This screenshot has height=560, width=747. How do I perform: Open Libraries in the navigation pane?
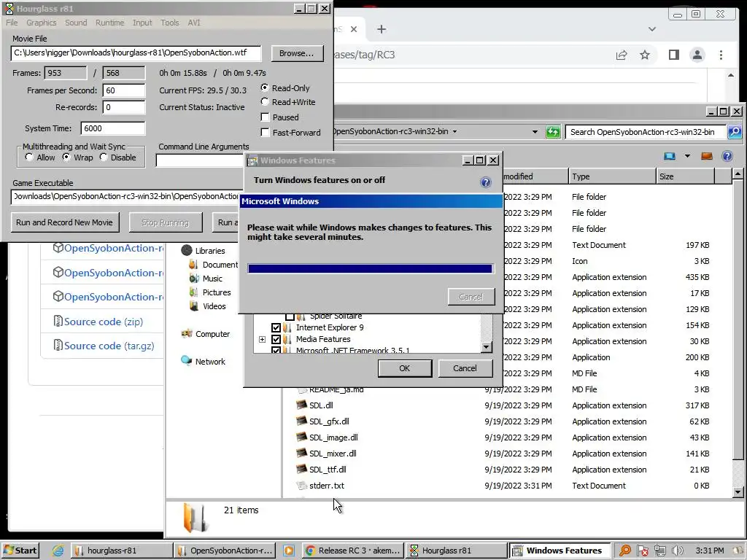tap(209, 251)
